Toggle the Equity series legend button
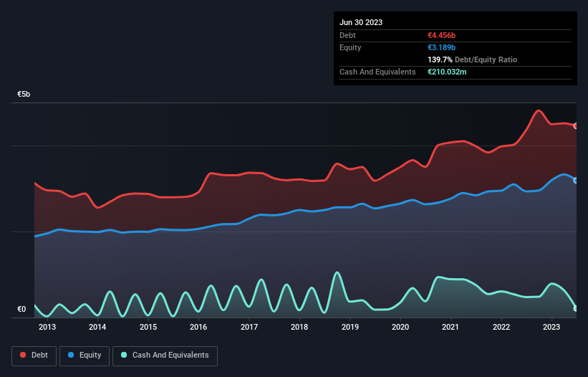Image resolution: width=588 pixels, height=377 pixels. 85,355
